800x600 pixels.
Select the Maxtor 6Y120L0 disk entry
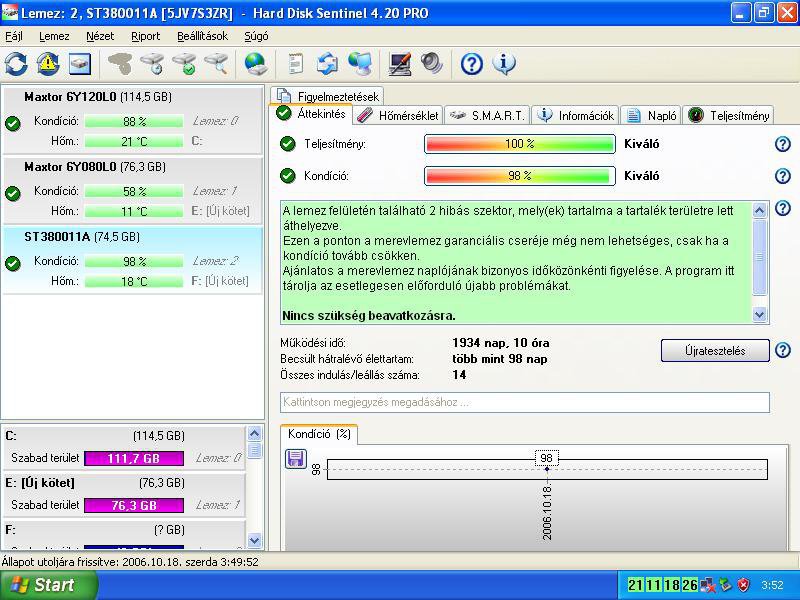(133, 120)
